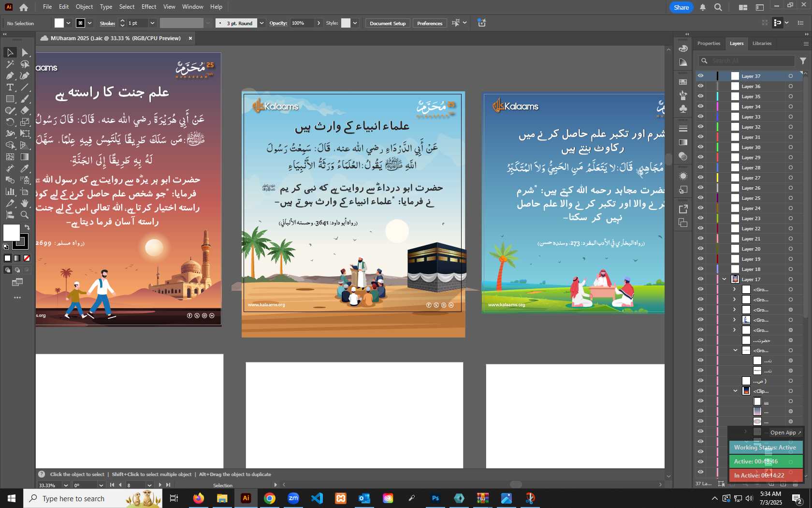Screen dimensions: 812x508
Task: Open the stroke weight dropdown
Action: pos(152,23)
